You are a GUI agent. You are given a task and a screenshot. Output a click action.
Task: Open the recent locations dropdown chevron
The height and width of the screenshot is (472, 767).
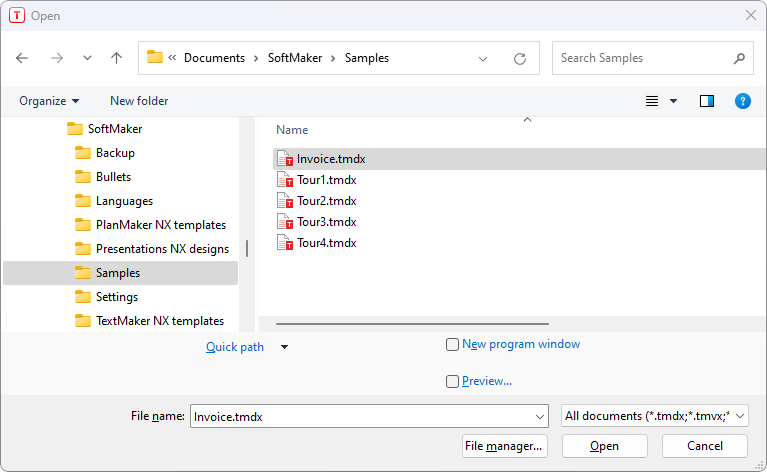(x=87, y=58)
